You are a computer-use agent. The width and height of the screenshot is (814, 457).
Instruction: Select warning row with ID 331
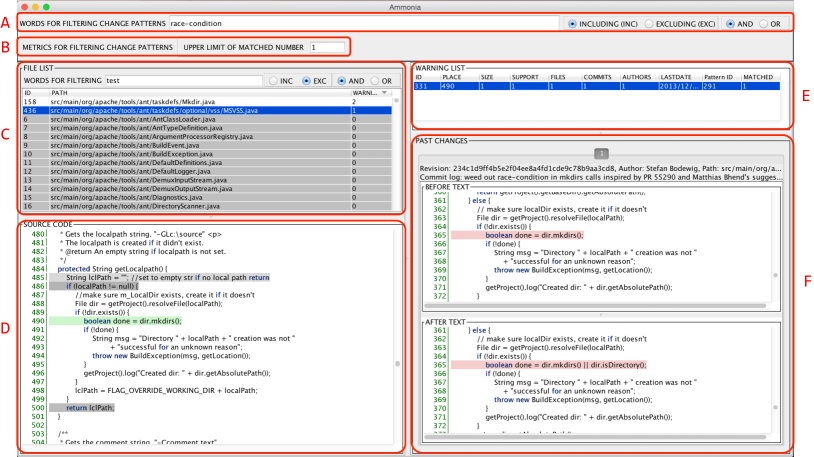(x=600, y=87)
